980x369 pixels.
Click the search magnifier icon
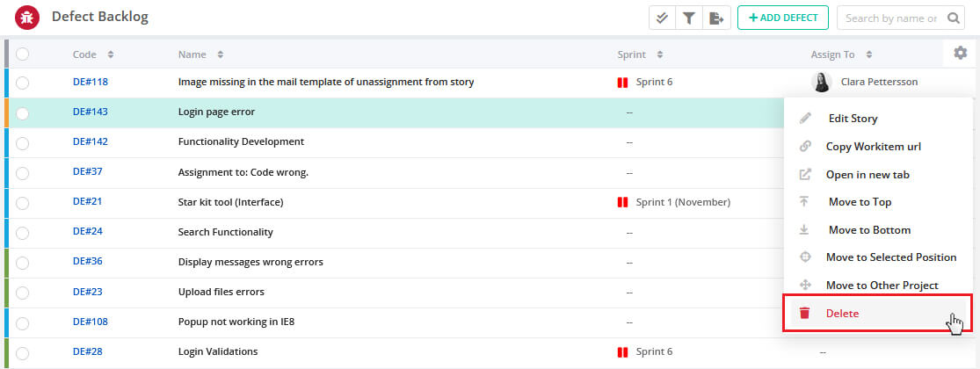[953, 18]
